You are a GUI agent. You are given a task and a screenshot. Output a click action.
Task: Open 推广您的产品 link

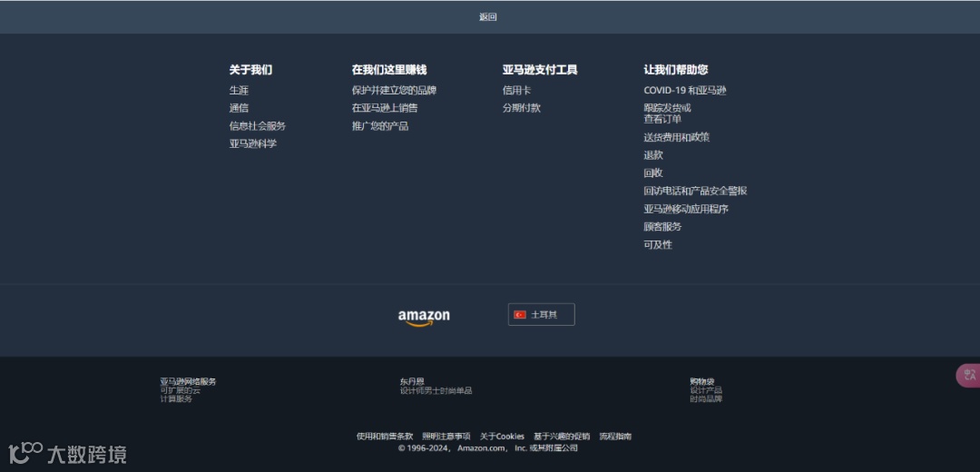coord(380,126)
